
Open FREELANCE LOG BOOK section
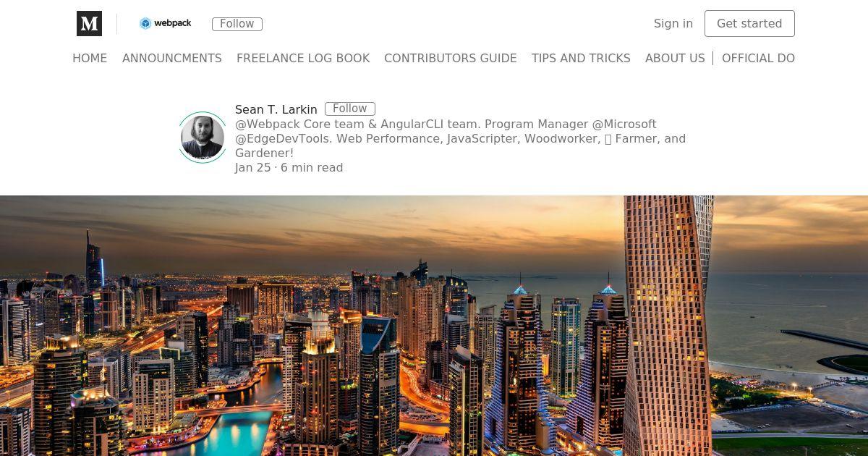tap(303, 58)
